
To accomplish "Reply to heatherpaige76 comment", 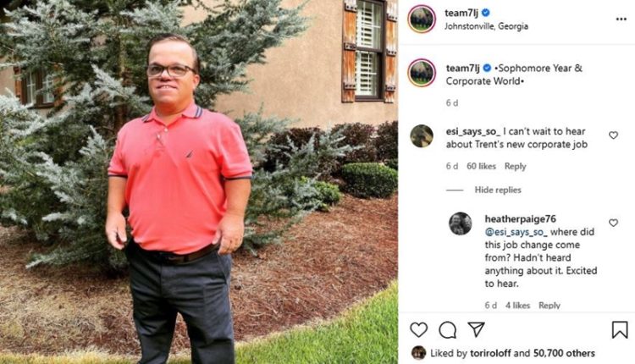I will (549, 306).
